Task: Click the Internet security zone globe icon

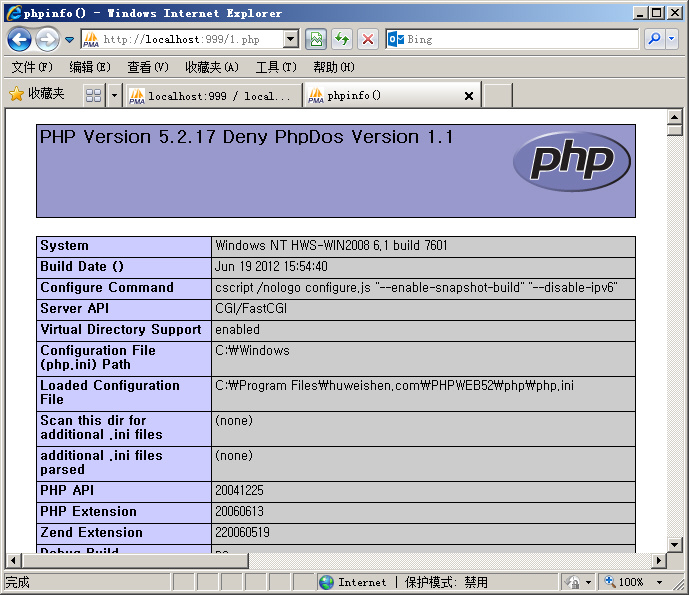Action: click(326, 582)
